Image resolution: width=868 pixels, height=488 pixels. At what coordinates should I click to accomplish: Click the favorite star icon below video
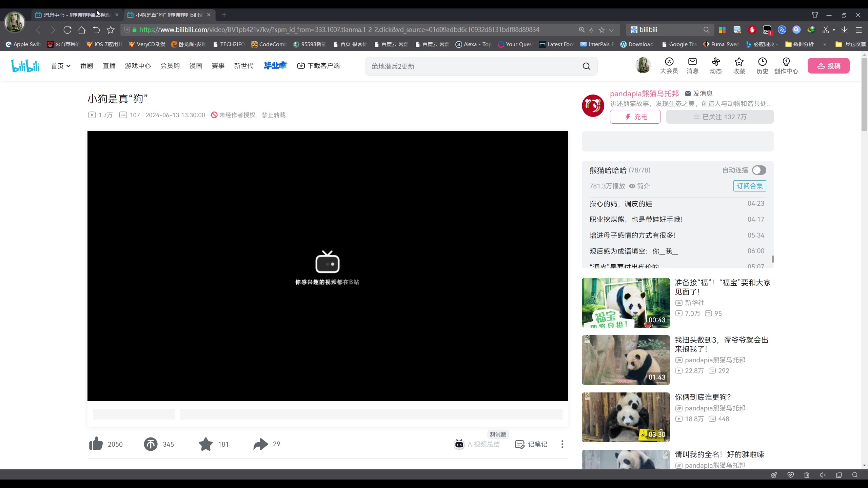coord(206,444)
